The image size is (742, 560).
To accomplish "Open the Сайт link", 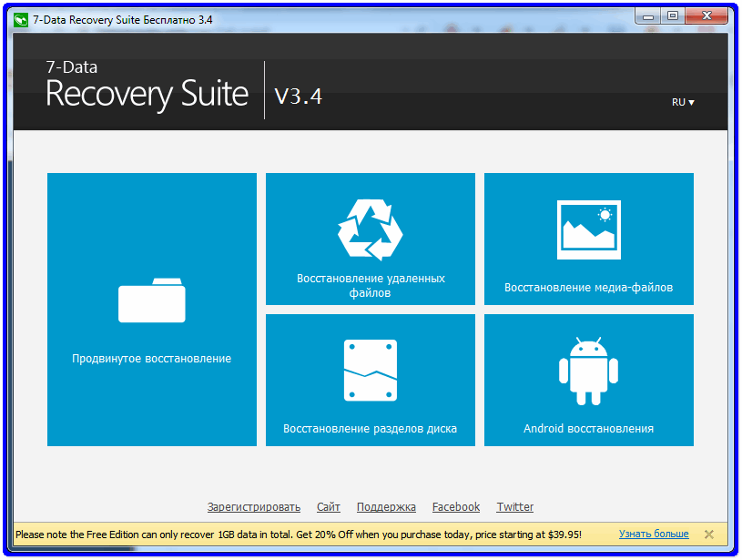I will coord(329,507).
